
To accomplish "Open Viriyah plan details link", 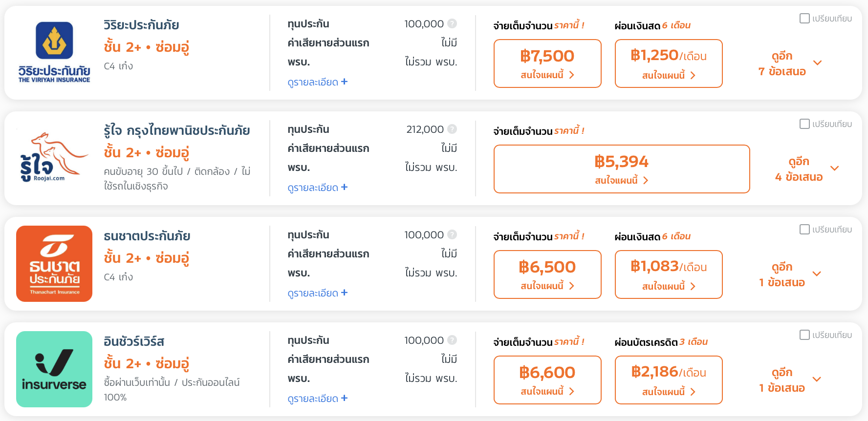I will 318,82.
